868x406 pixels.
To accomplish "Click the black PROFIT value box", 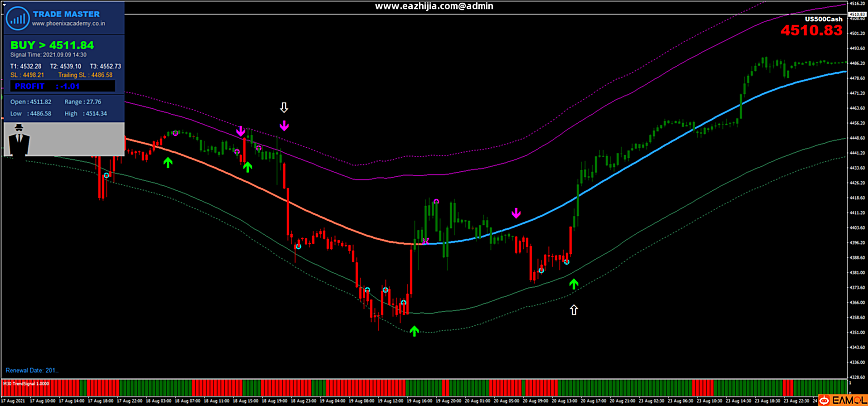I will point(63,86).
